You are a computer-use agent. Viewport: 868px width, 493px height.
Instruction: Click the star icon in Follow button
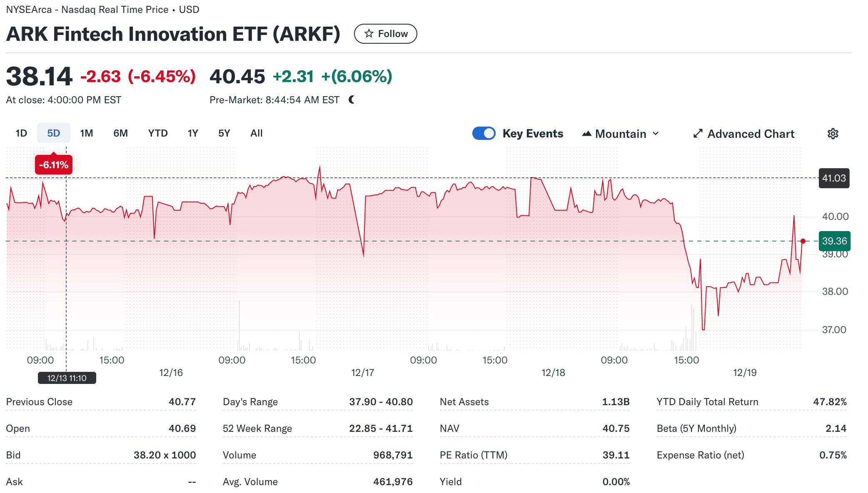[368, 33]
